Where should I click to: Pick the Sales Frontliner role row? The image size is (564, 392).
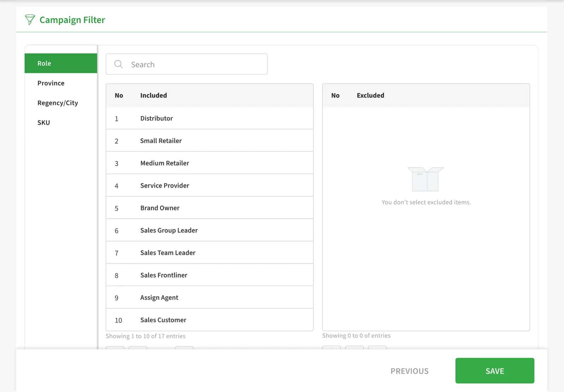209,275
